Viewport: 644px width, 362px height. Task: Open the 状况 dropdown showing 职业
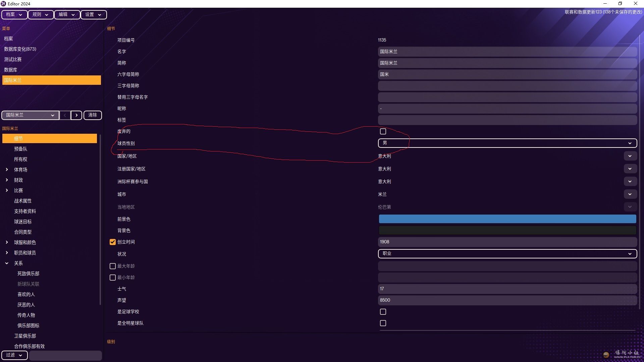tap(507, 254)
